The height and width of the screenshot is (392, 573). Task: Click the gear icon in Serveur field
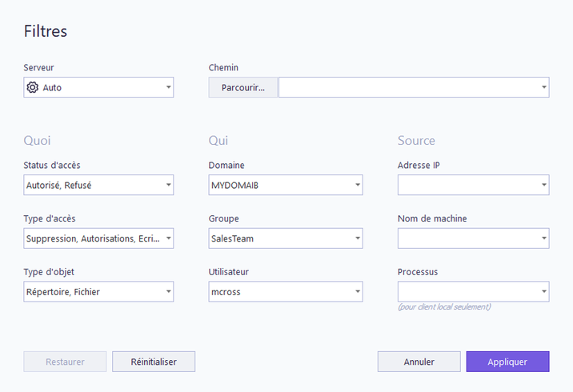tap(33, 87)
